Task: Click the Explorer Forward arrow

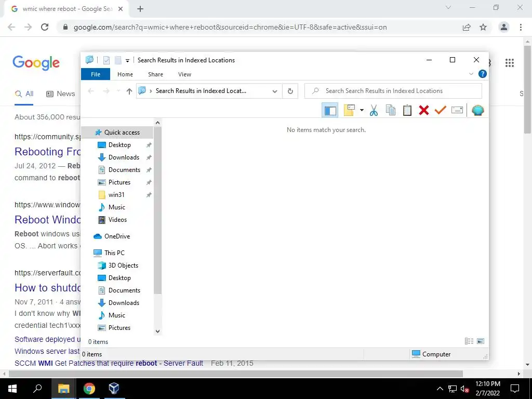Action: (x=106, y=91)
